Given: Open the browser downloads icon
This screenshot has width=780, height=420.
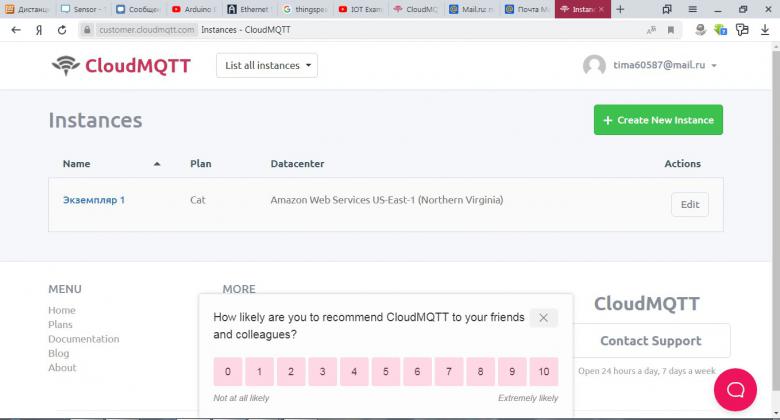Looking at the screenshot, I should click(765, 30).
